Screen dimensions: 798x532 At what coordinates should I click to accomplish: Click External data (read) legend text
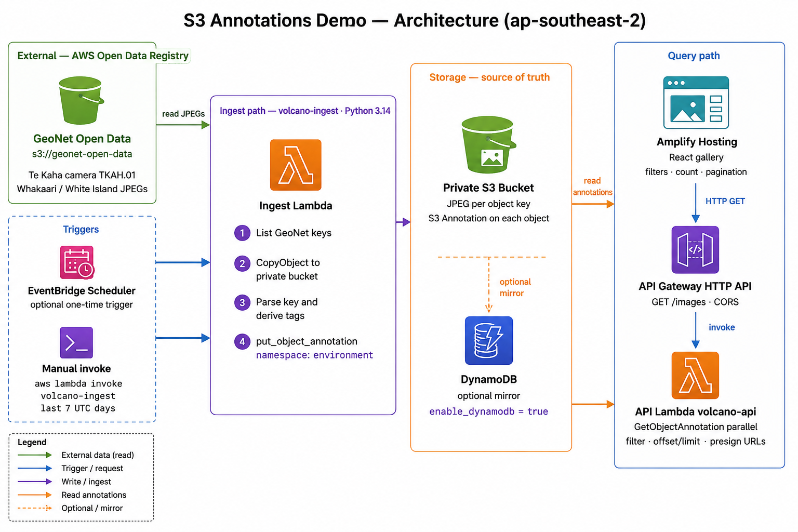coord(98,455)
